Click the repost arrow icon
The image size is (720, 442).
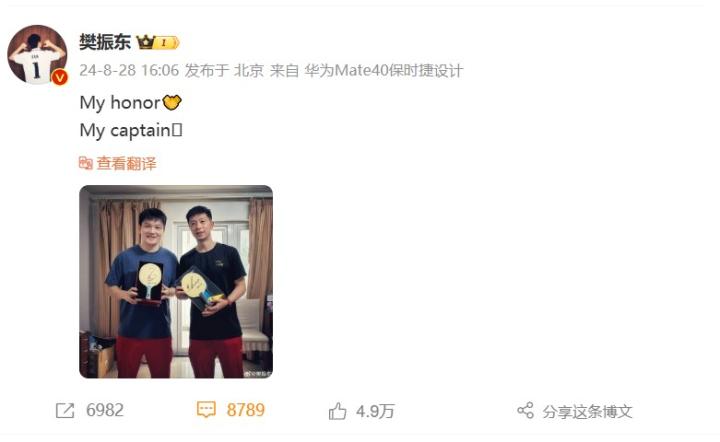point(65,410)
